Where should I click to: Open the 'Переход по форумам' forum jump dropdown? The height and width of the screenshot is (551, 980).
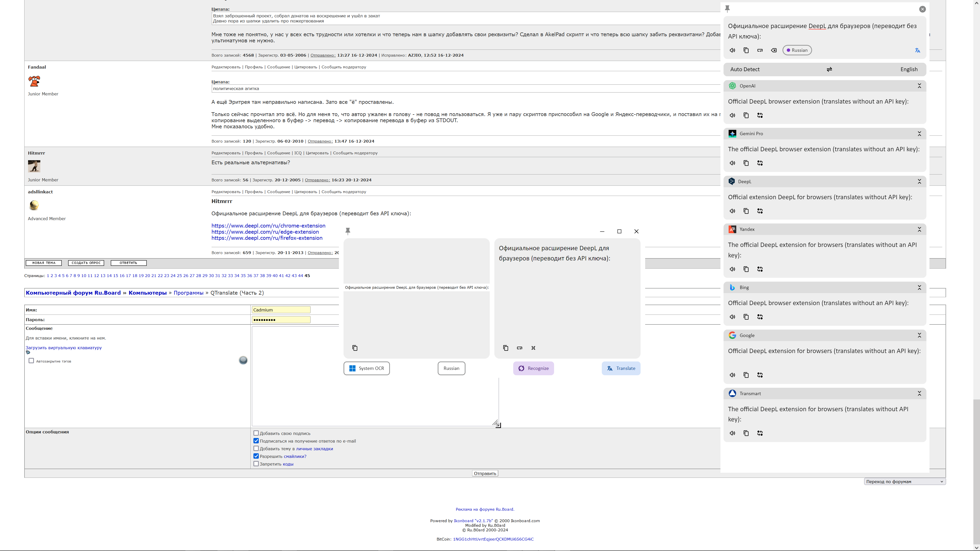[x=904, y=481]
